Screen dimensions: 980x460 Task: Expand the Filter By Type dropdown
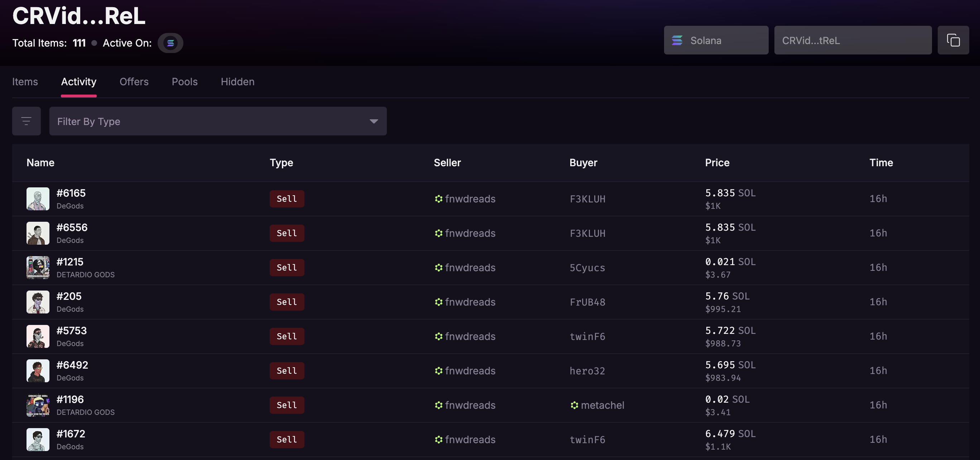218,121
